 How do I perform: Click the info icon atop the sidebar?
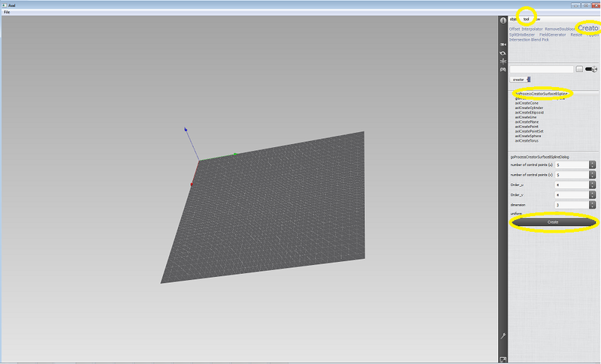coord(503,20)
